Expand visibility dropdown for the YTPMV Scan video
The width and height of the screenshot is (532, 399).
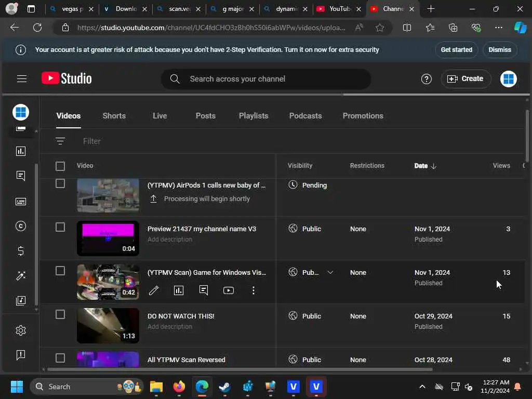[x=330, y=272]
